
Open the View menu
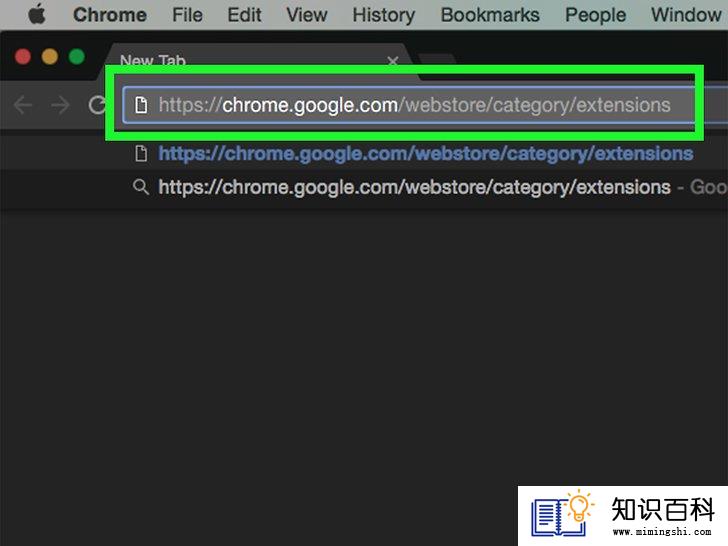click(306, 15)
